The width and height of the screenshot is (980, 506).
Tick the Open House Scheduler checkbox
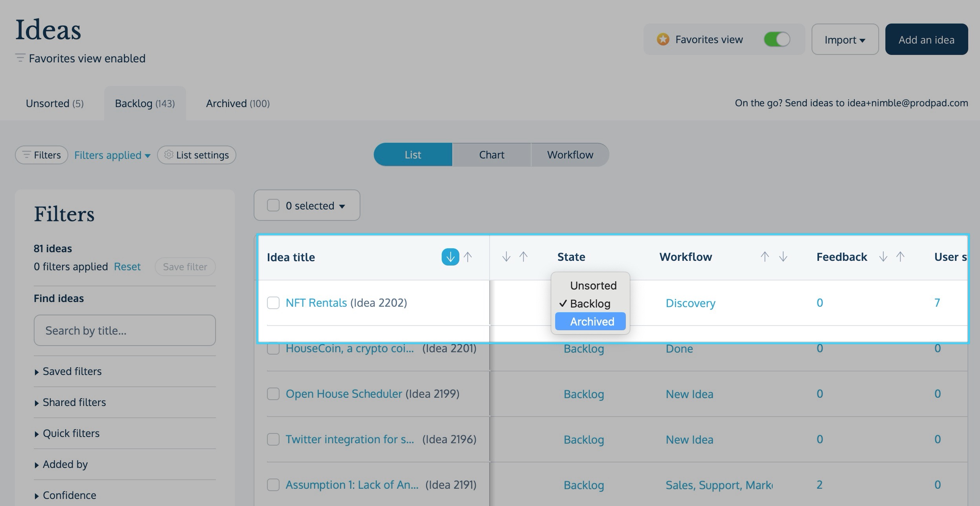pos(273,394)
